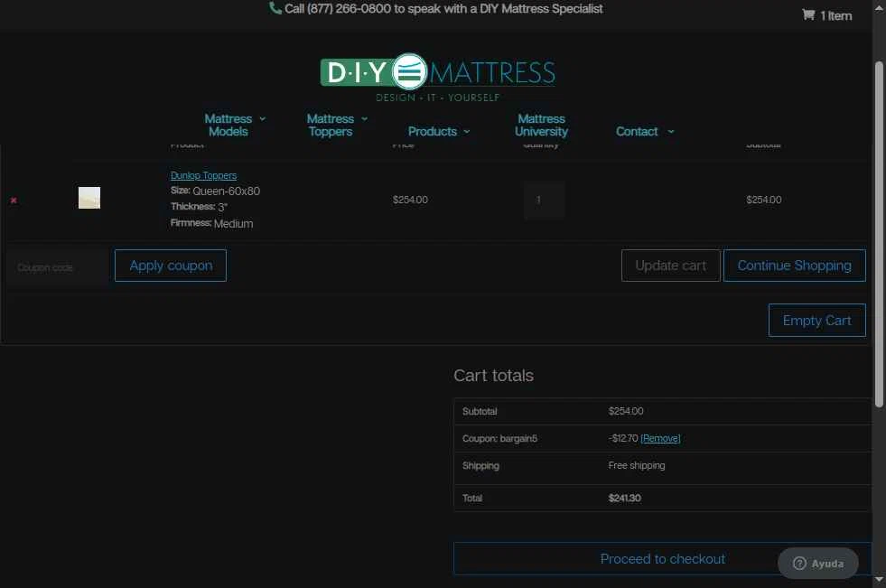Open the Mattress Models menu
Image resolution: width=886 pixels, height=588 pixels.
(x=228, y=125)
